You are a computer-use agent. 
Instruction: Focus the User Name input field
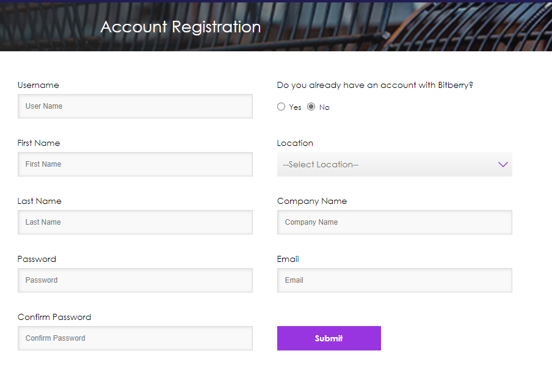(135, 106)
